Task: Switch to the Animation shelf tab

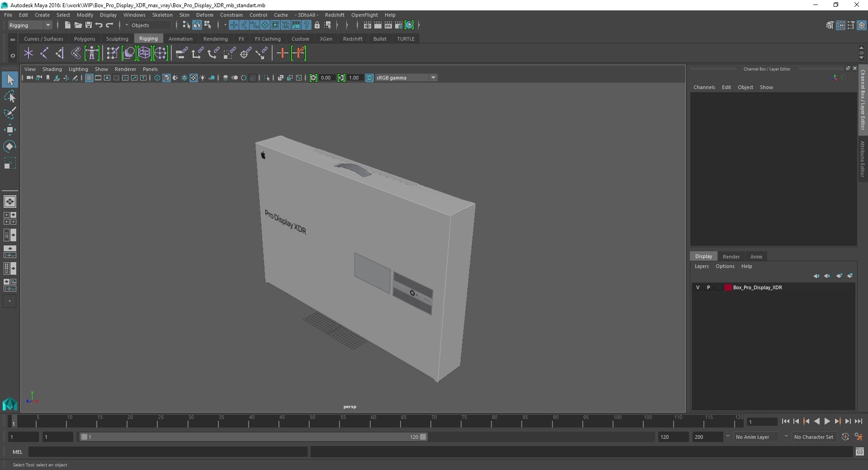Action: (180, 39)
